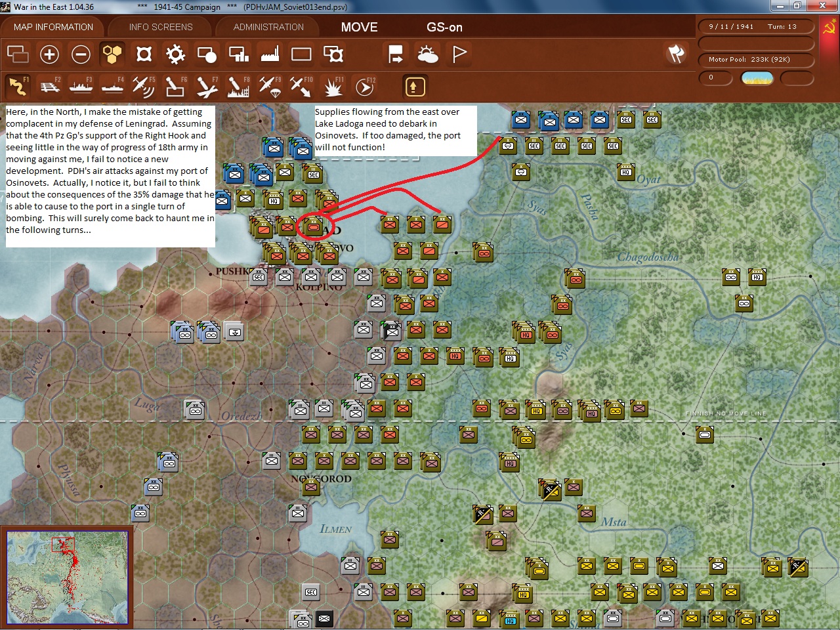Image resolution: width=840 pixels, height=630 pixels.
Task: Toggle the hex grid display
Action: coord(112,54)
